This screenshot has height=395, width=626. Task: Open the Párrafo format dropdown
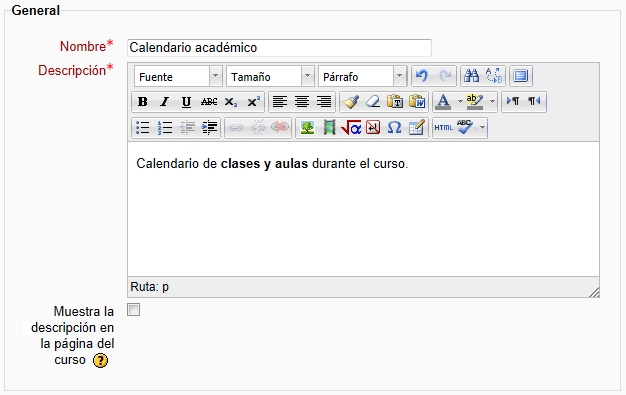(x=362, y=76)
